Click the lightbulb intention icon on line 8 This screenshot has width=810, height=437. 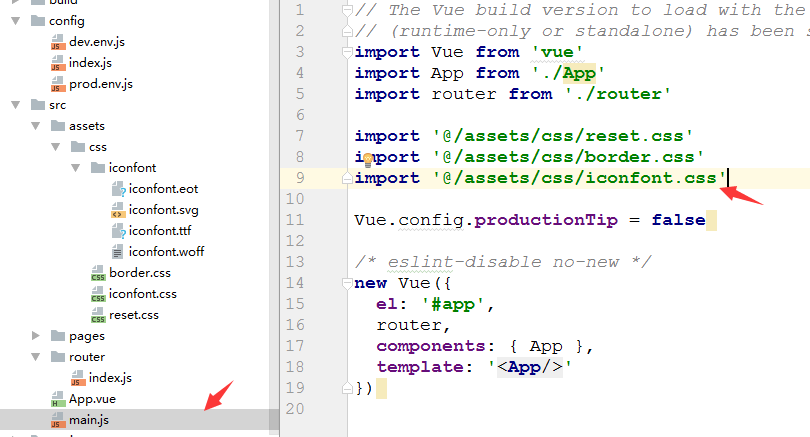369,158
